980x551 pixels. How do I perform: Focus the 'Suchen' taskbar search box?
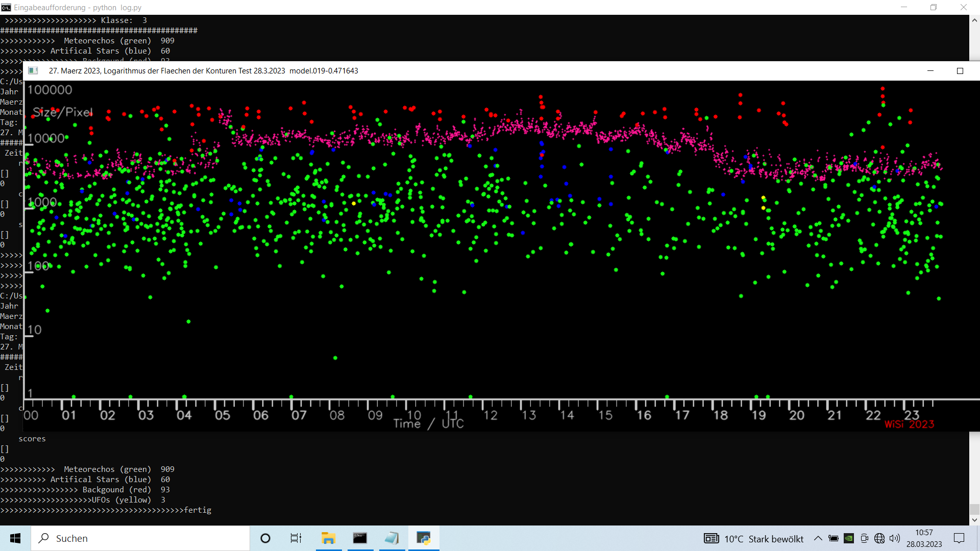coord(140,538)
